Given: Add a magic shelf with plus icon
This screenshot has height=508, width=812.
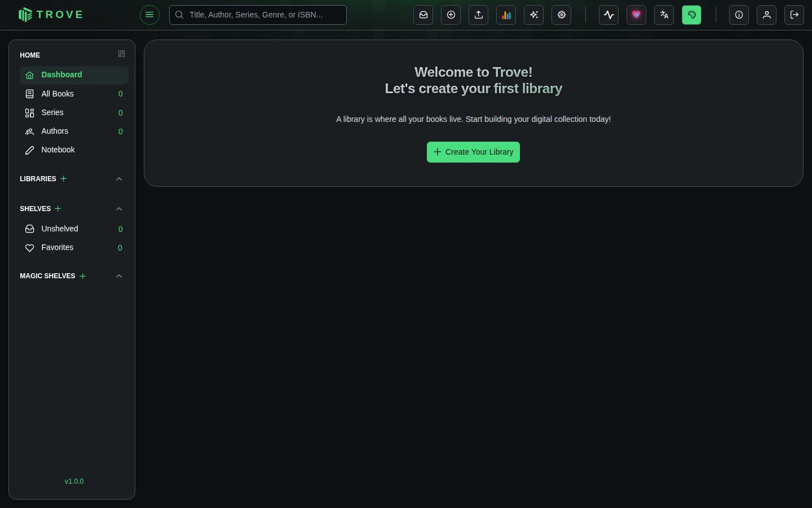Looking at the screenshot, I should tap(83, 276).
